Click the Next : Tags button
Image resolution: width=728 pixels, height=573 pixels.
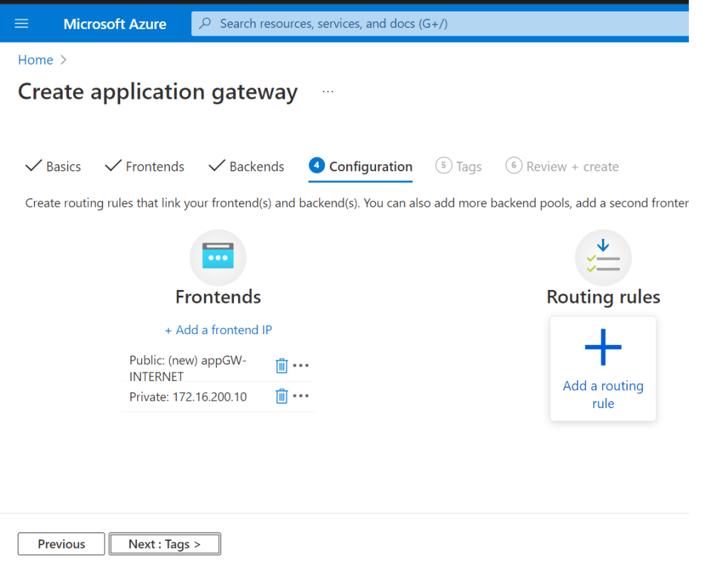[164, 544]
